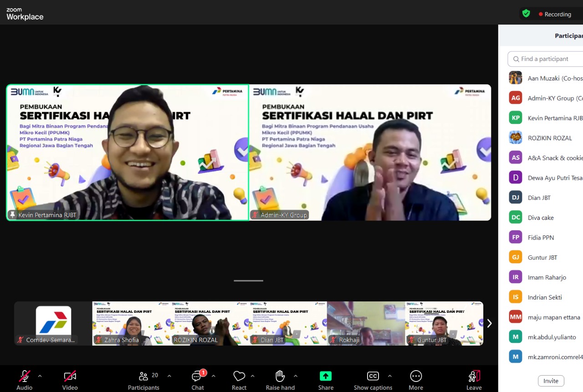The width and height of the screenshot is (583, 392).
Task: Click the Raise hand icon
Action: tap(280, 377)
